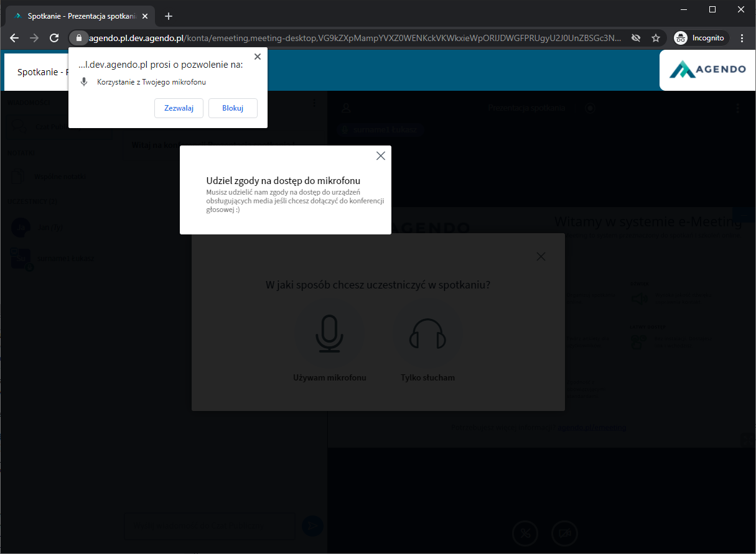Reload the current page
Image resolution: width=756 pixels, height=554 pixels.
(x=54, y=38)
